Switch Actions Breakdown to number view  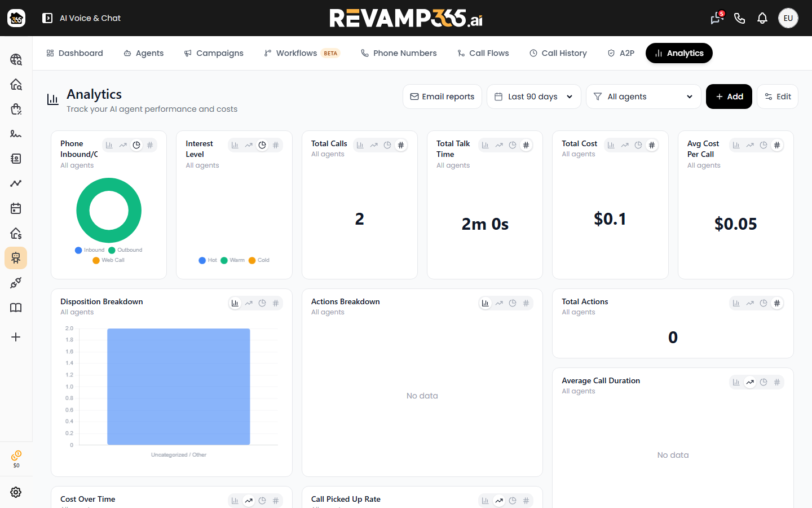tap(526, 303)
